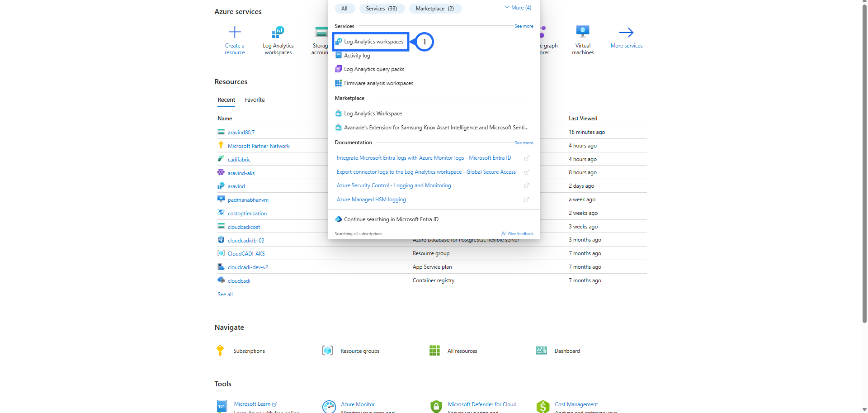This screenshot has width=868, height=413.
Task: Click See more beside Services heading
Action: (x=524, y=26)
